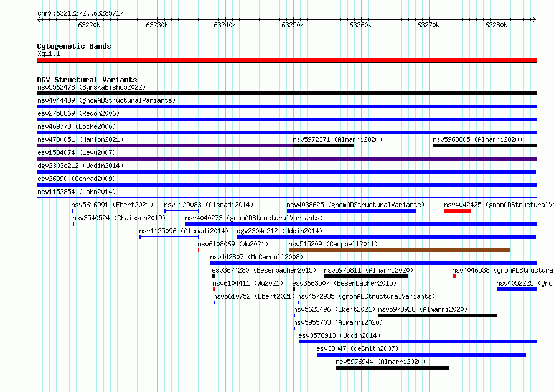Click the 63280k ruler tick label
The image size is (554, 392).
(496, 25)
